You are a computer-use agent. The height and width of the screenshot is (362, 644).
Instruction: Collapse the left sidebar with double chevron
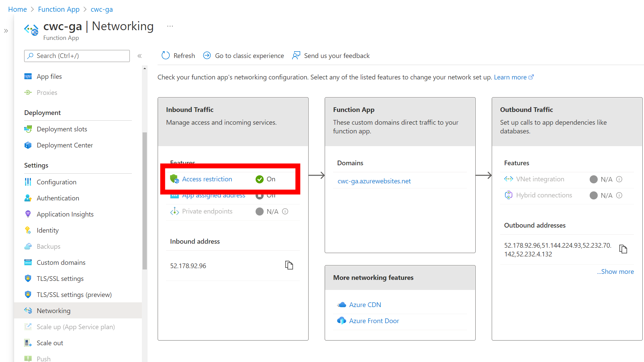pyautogui.click(x=140, y=56)
